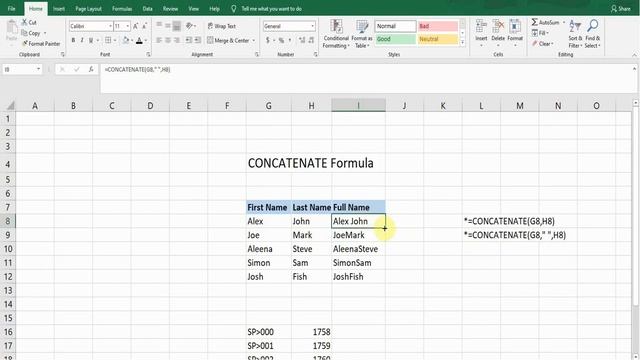Image resolution: width=640 pixels, height=360 pixels.
Task: Select the cell containing AleenaSteve
Action: click(358, 249)
